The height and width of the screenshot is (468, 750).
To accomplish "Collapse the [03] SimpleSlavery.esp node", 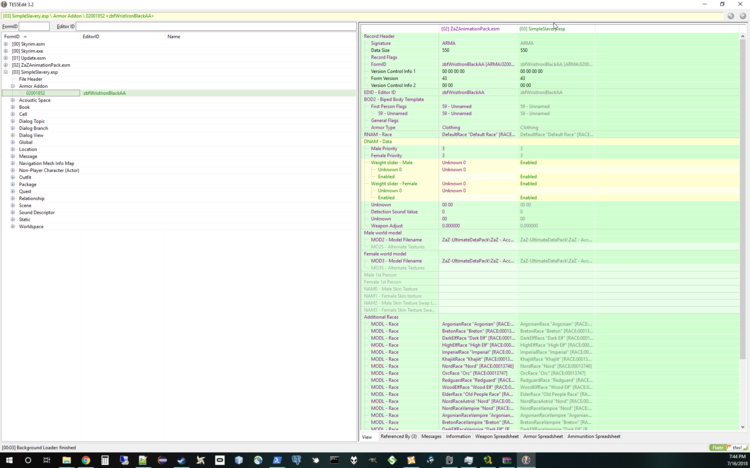I will [6, 72].
